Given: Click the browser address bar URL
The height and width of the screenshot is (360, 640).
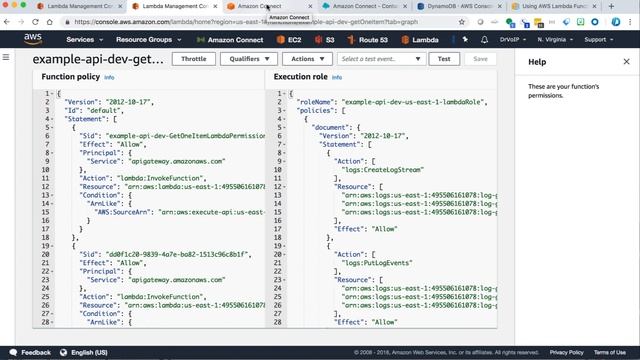Looking at the screenshot, I should tap(246, 22).
